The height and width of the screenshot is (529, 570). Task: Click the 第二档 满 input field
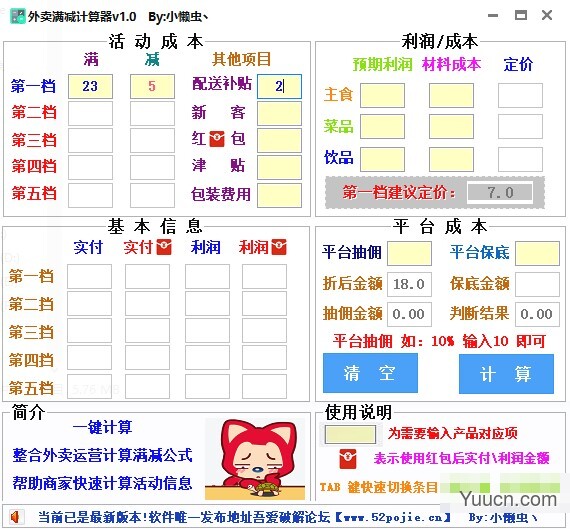[91, 113]
